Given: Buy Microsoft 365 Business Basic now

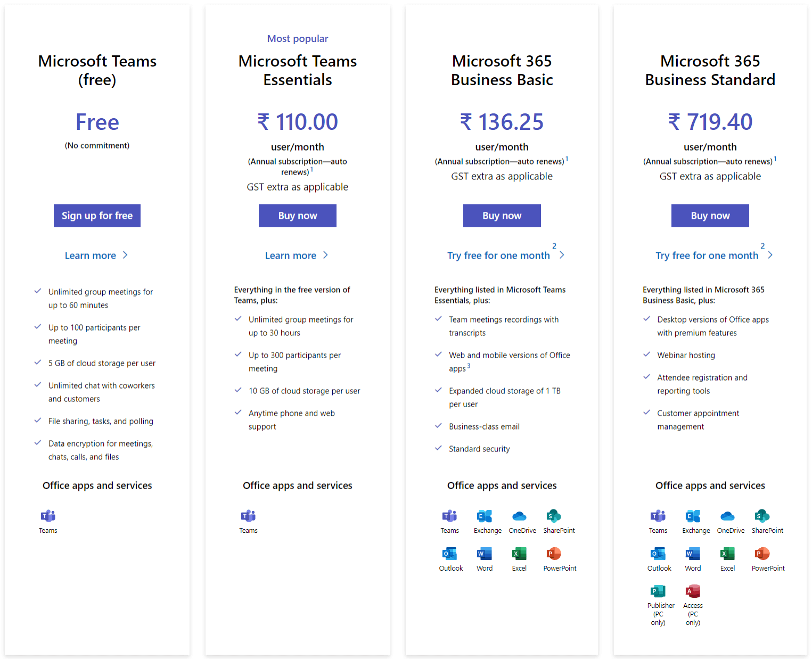Looking at the screenshot, I should pyautogui.click(x=502, y=216).
